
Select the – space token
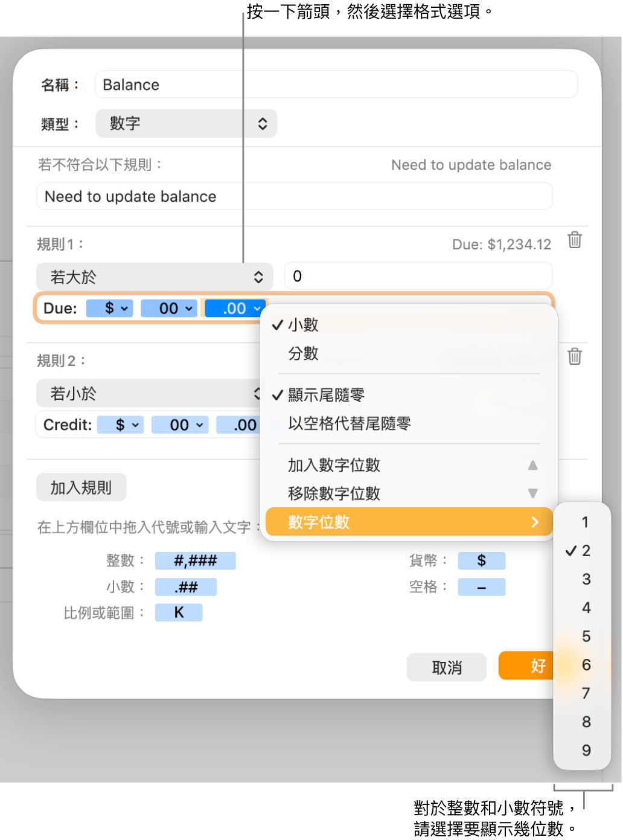(481, 586)
